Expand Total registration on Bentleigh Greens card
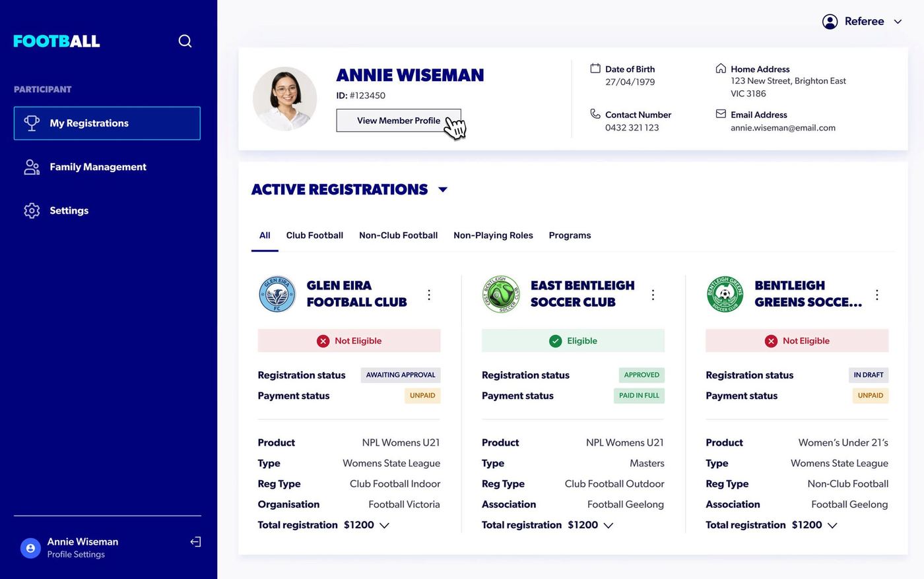The image size is (924, 579). coord(832,526)
